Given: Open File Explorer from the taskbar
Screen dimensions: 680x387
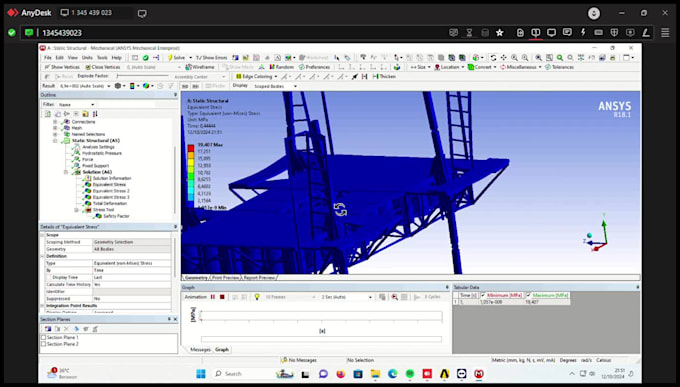Looking at the screenshot, I should (375, 374).
